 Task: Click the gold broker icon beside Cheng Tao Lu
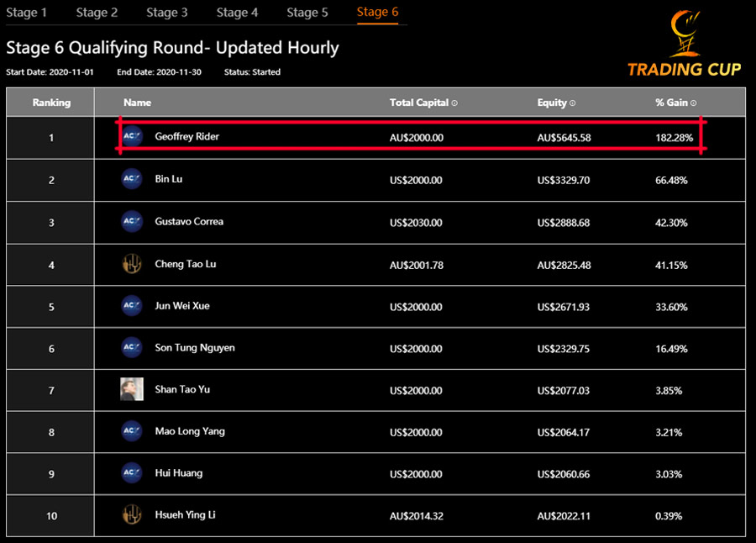131,263
